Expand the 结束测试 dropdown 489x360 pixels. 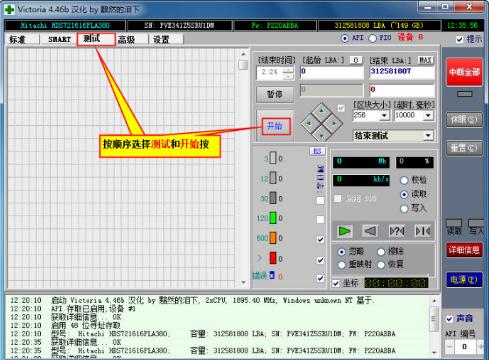(x=428, y=135)
